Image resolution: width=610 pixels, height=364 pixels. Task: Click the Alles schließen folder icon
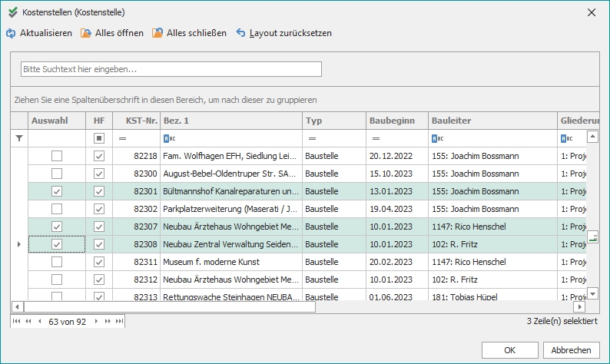[x=157, y=34]
